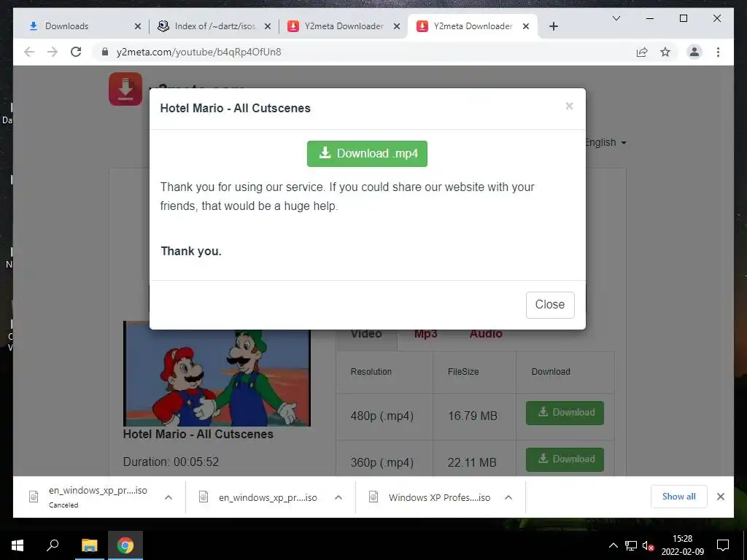This screenshot has height=560, width=747.
Task: Open Windows taskbar search
Action: point(53,545)
